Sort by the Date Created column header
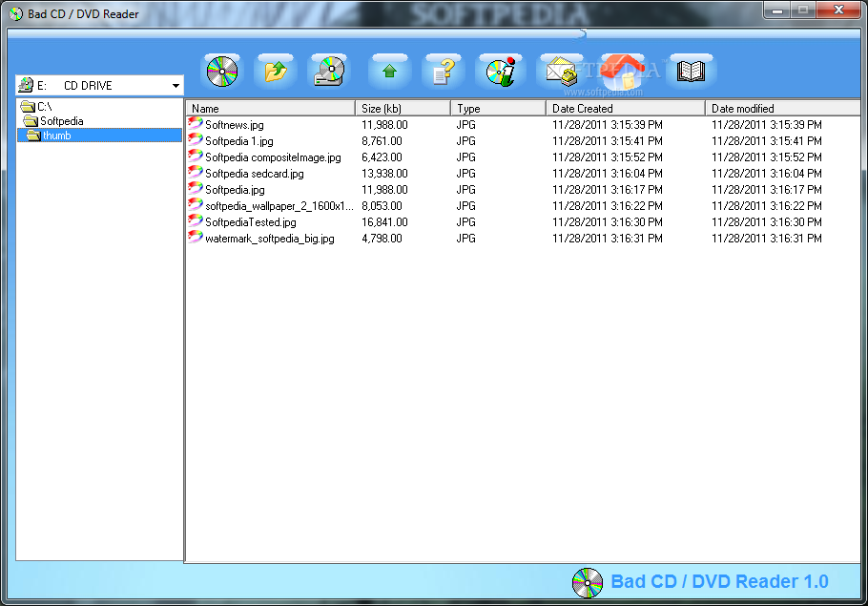 [626, 109]
